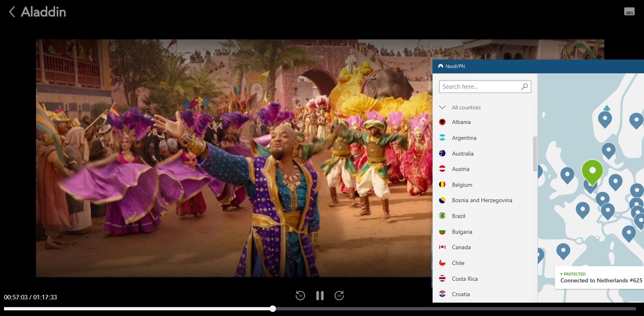This screenshot has height=316, width=644.
Task: Click the magnifier icon in NordVPN search
Action: (525, 86)
